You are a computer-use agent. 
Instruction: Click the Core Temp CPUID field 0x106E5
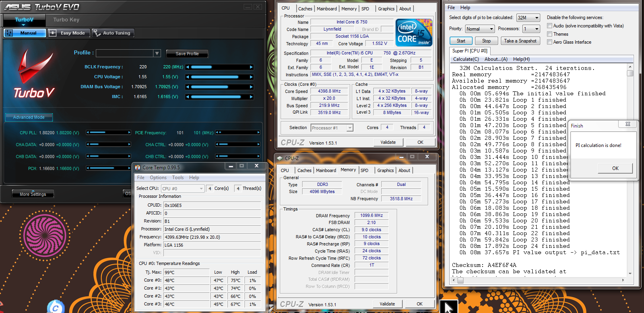pyautogui.click(x=212, y=205)
